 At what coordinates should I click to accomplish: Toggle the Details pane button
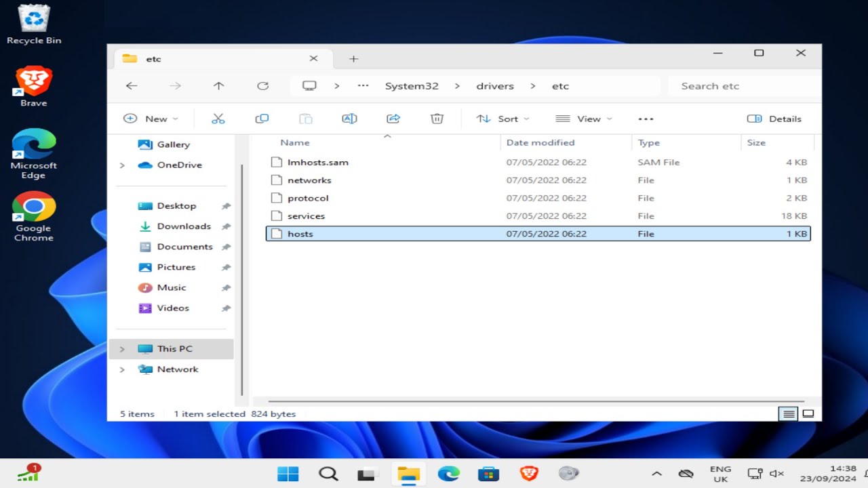coord(774,119)
